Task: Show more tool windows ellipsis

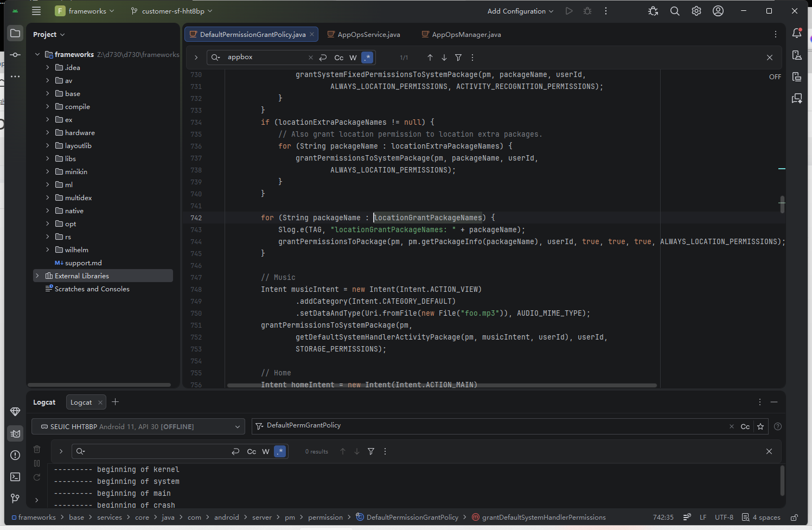Action: 15,76
